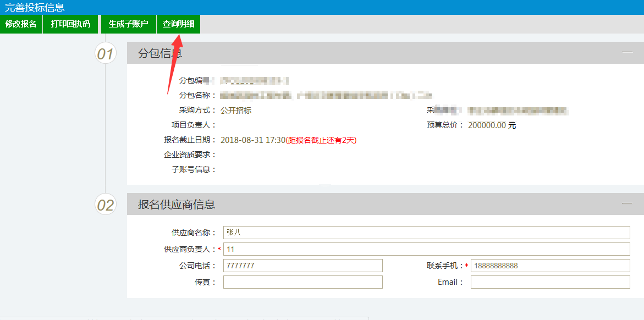Image resolution: width=644 pixels, height=320 pixels.
Task: Open 打印回执码 to print the receipt
Action: coord(70,24)
